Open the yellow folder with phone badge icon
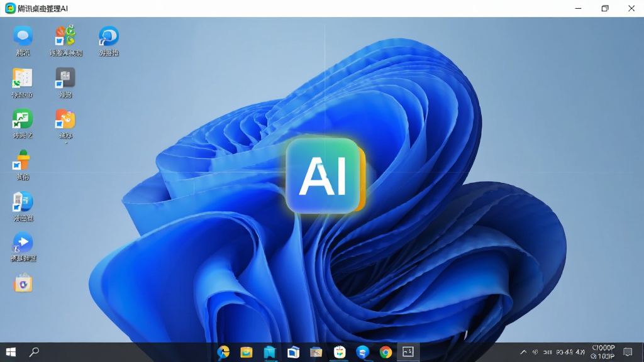Image resolution: width=644 pixels, height=362 pixels. click(22, 78)
